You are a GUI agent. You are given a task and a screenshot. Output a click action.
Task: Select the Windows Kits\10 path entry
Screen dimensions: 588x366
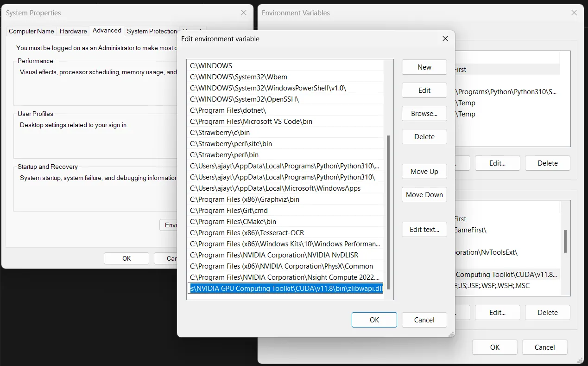286,244
